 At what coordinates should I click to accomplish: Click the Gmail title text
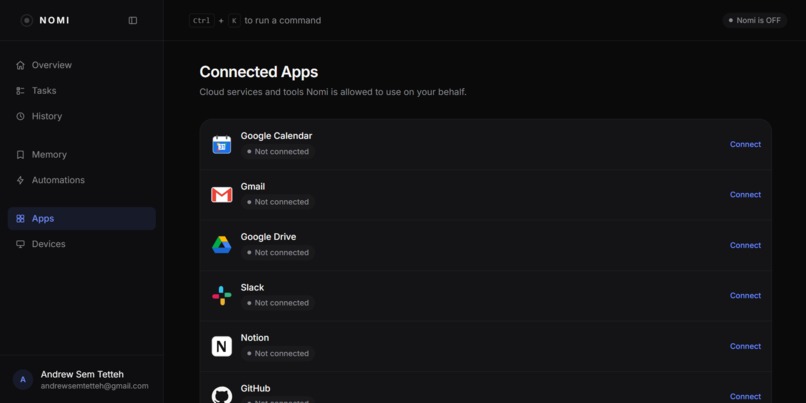point(252,187)
